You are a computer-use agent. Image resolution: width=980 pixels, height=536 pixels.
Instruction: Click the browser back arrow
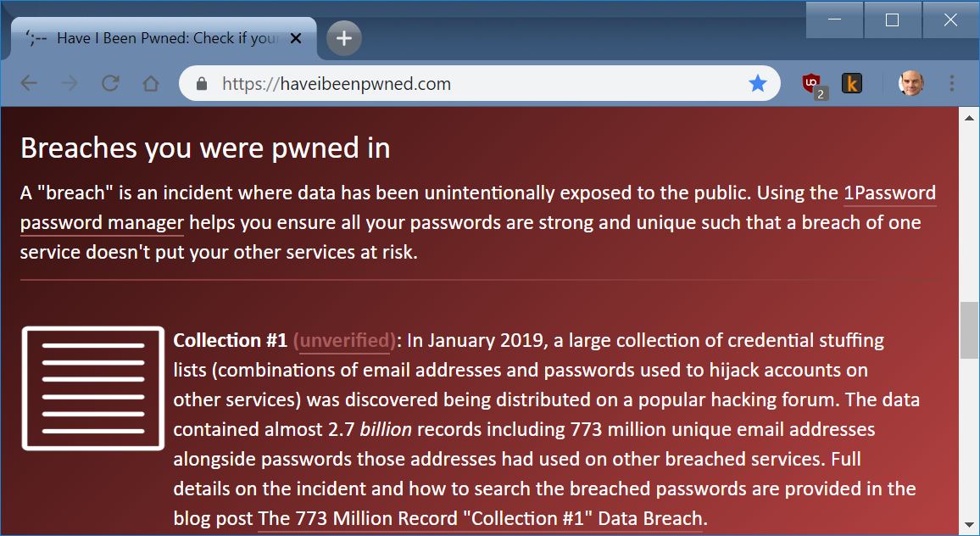[29, 83]
